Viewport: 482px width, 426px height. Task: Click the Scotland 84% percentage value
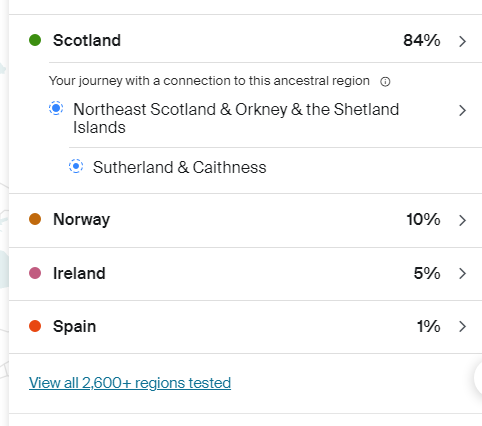click(422, 40)
